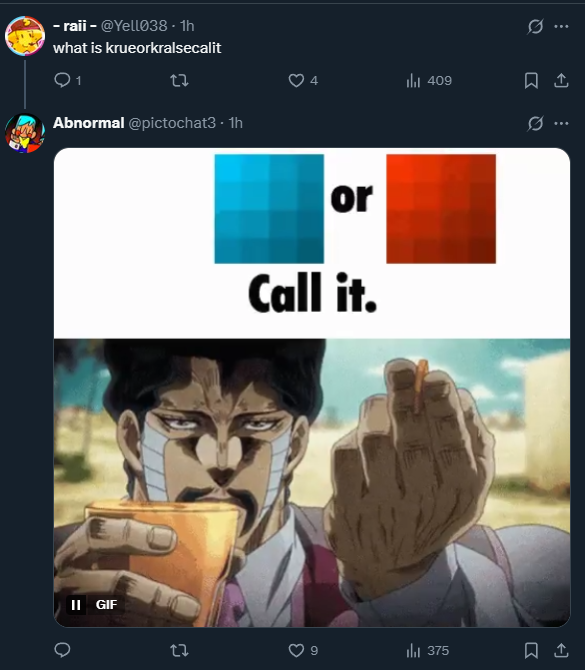The height and width of the screenshot is (670, 585).
Task: View analytics showing 375 views
Action: 427,650
